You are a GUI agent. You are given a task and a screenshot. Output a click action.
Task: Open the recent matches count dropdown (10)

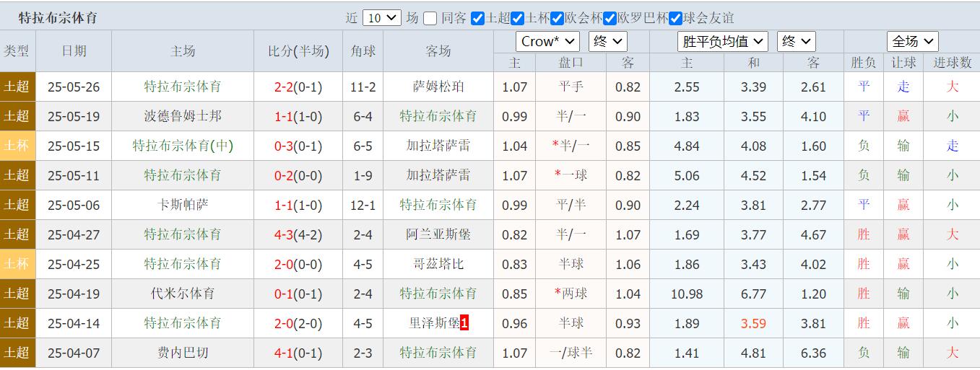coord(381,18)
